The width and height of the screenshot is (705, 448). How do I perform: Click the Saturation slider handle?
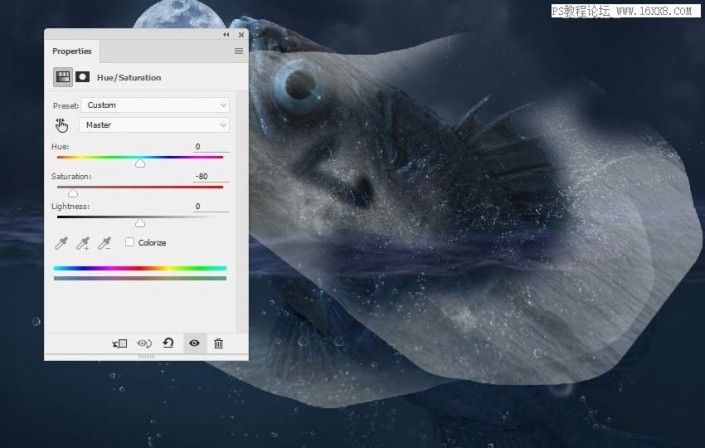point(73,193)
